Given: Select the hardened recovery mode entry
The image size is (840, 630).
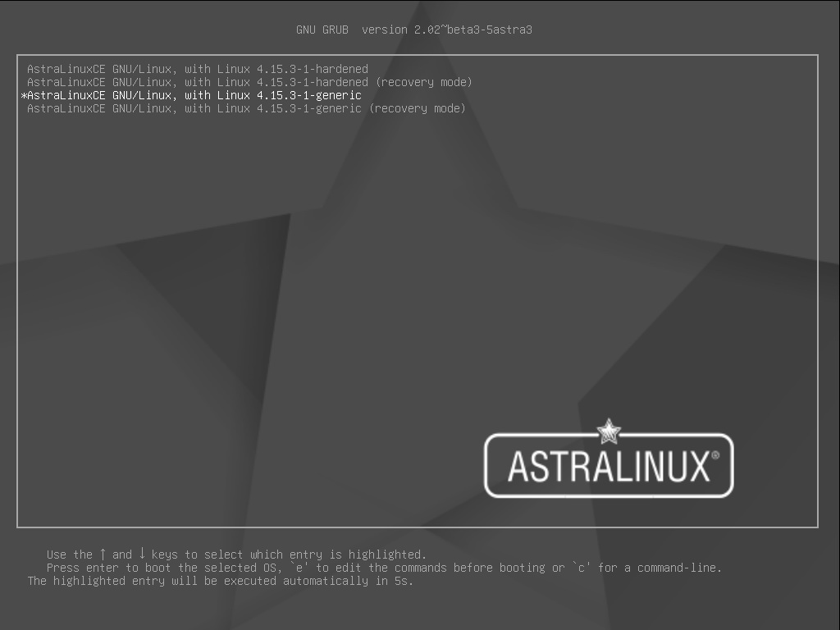Looking at the screenshot, I should (x=249, y=83).
